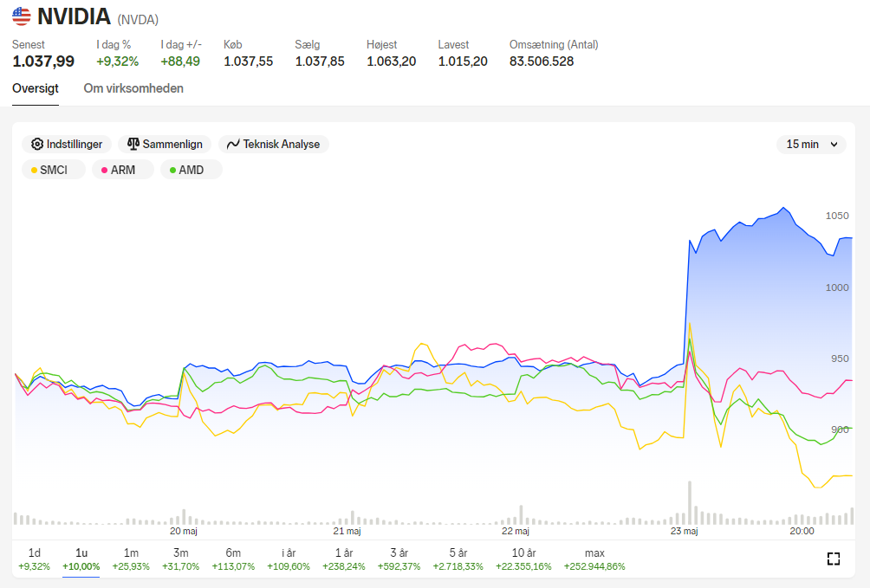Expand chart to fullscreen

[x=834, y=559]
